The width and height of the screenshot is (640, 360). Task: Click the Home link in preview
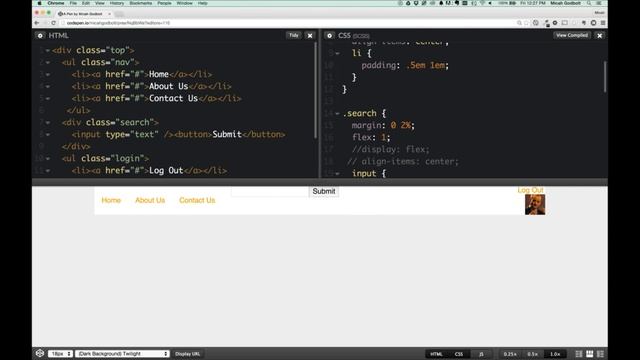coord(111,200)
